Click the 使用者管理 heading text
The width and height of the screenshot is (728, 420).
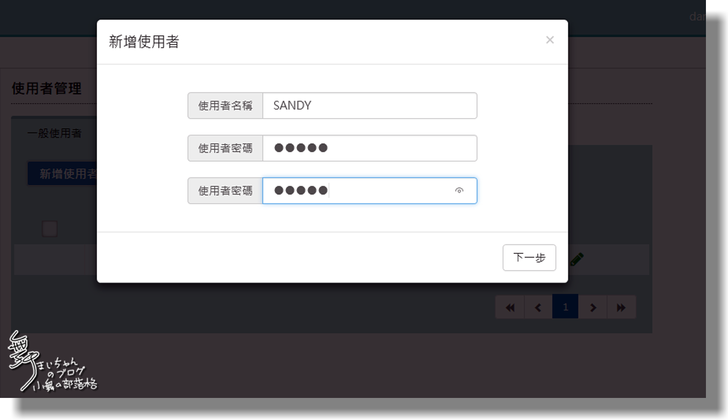(46, 88)
